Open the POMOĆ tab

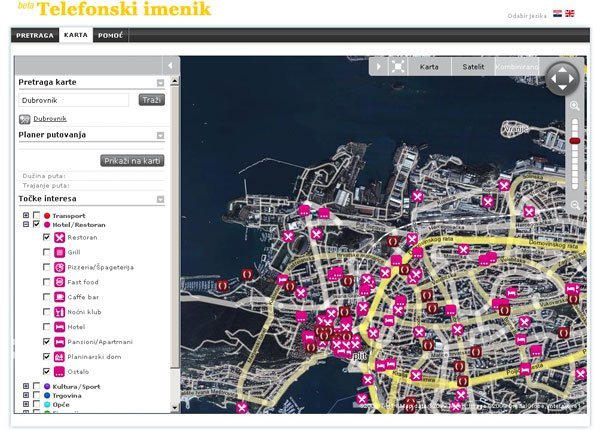point(110,35)
